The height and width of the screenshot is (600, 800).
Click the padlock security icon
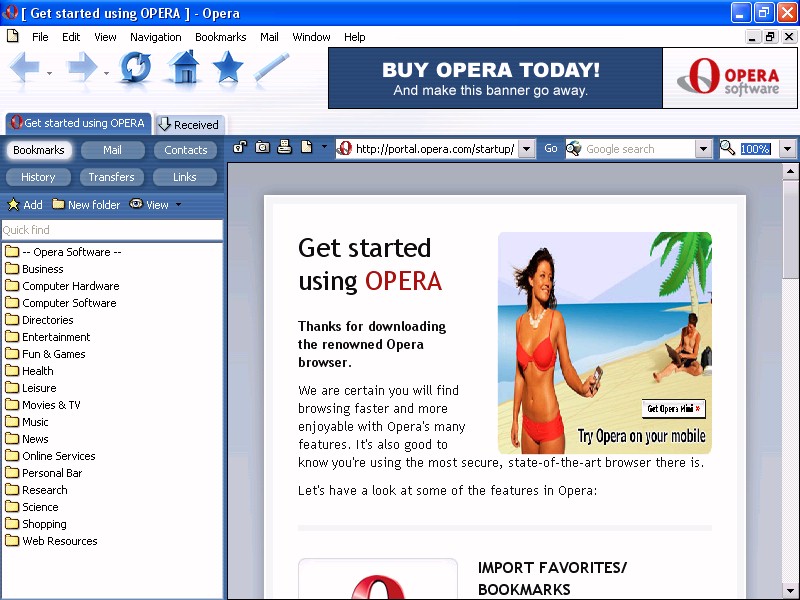click(x=240, y=148)
